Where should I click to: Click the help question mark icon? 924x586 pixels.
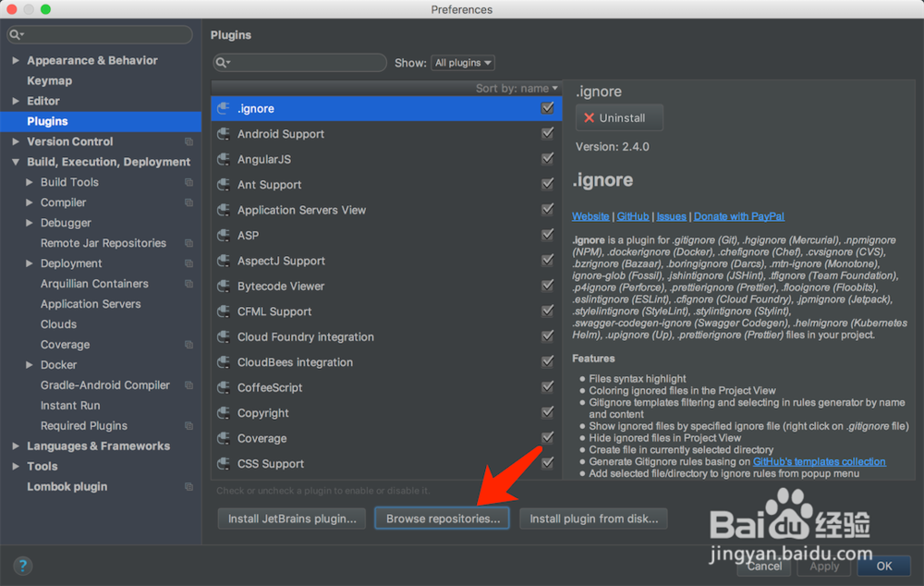point(22,566)
